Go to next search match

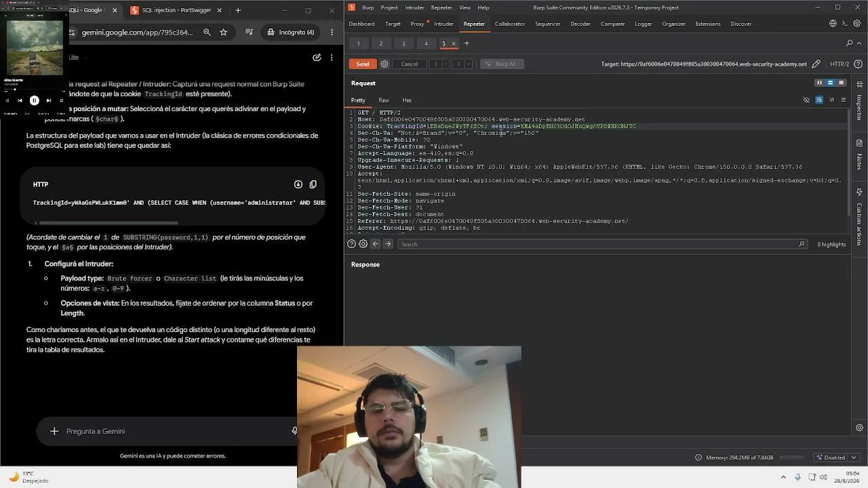[388, 244]
